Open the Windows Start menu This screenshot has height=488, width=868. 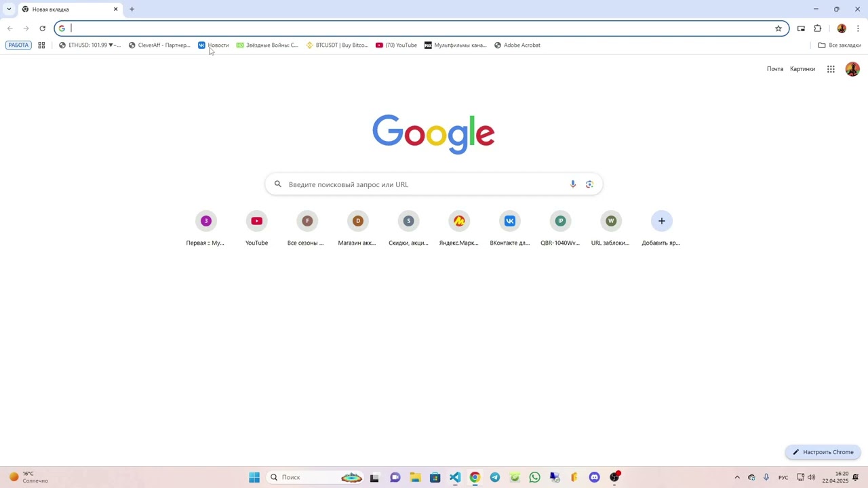254,477
